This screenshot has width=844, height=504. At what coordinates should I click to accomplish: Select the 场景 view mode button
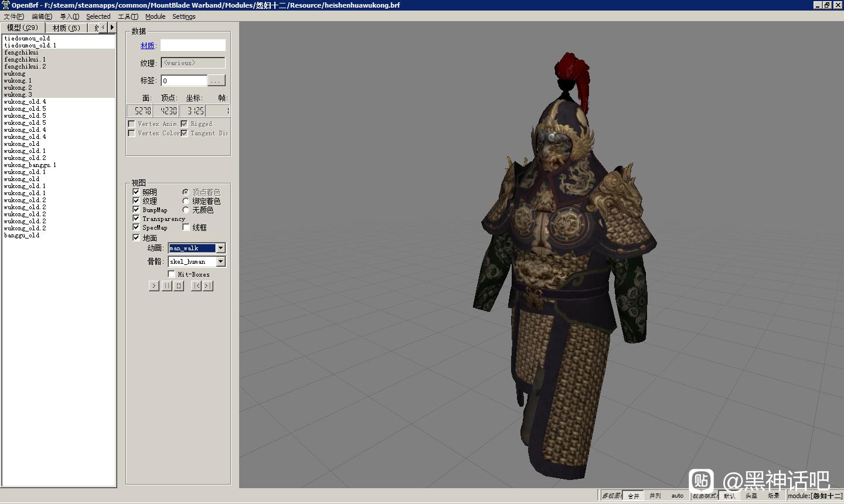(774, 496)
